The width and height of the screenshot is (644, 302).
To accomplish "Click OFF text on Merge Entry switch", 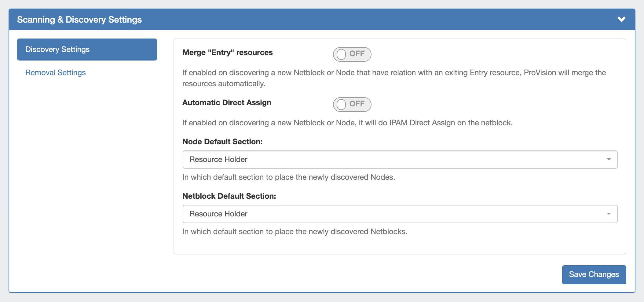I will [357, 54].
